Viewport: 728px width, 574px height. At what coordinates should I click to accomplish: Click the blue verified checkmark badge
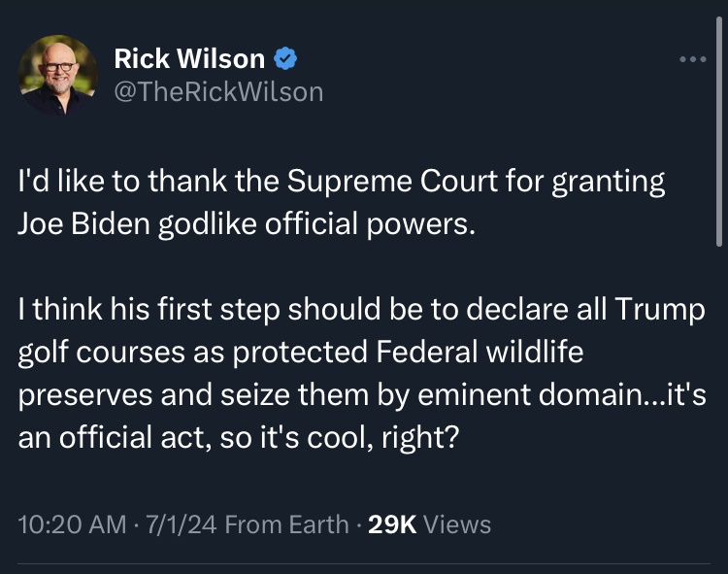tap(285, 58)
